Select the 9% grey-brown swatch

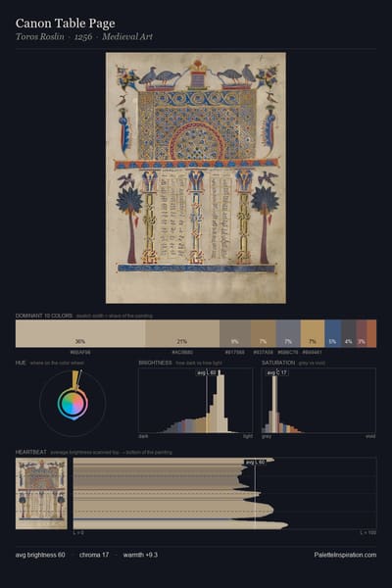[235, 333]
